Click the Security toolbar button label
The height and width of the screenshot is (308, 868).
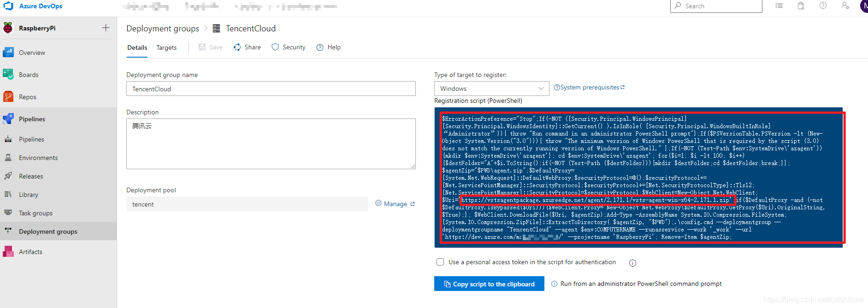(x=294, y=47)
